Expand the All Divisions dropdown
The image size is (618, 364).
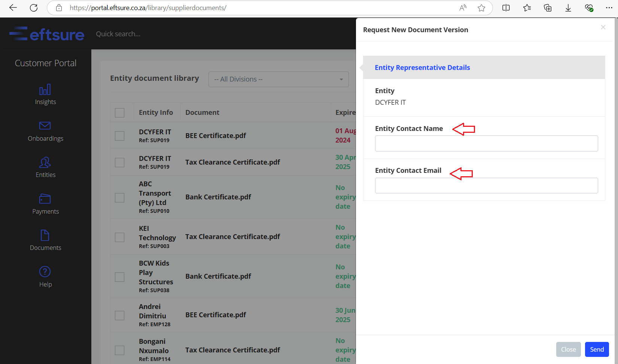(x=278, y=79)
